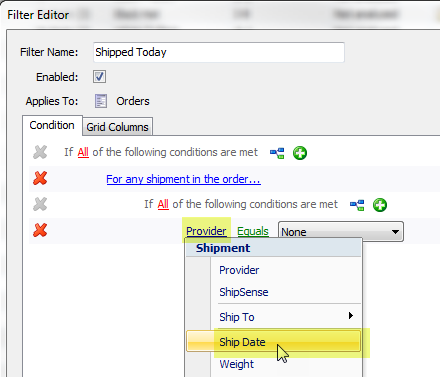Screen dimensions: 440x377
Task: Expand the Ship To submenu arrow
Action: [x=350, y=316]
